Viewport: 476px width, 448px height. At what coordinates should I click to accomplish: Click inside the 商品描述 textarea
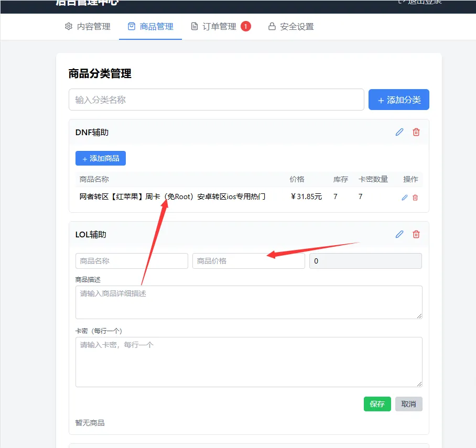pyautogui.click(x=248, y=302)
